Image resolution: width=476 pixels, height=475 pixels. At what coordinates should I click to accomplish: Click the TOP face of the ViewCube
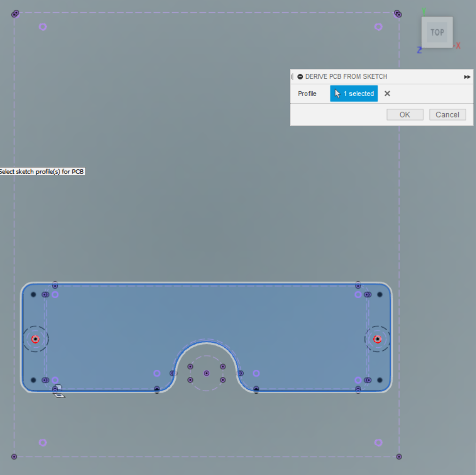tap(437, 32)
